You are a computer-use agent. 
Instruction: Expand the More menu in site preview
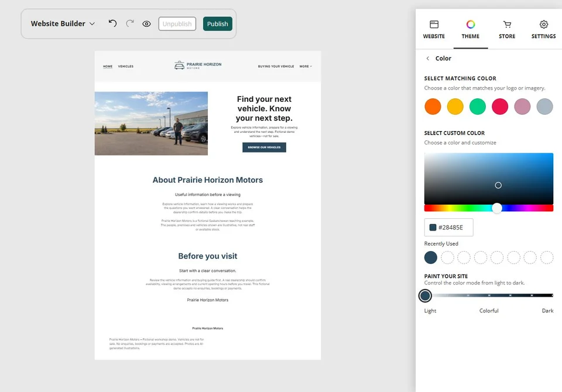[306, 66]
